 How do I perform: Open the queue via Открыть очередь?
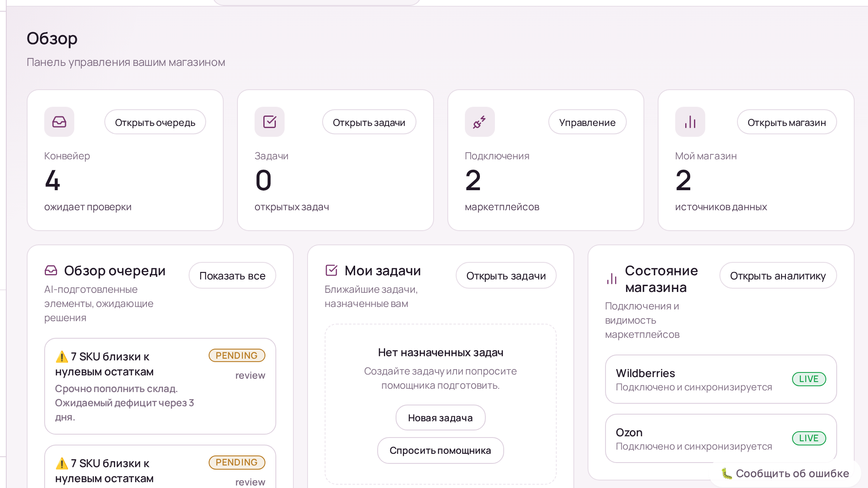[x=155, y=122]
